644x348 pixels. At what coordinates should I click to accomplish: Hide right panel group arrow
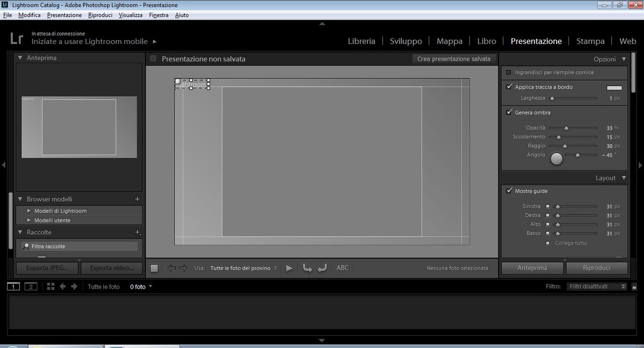pyautogui.click(x=640, y=165)
